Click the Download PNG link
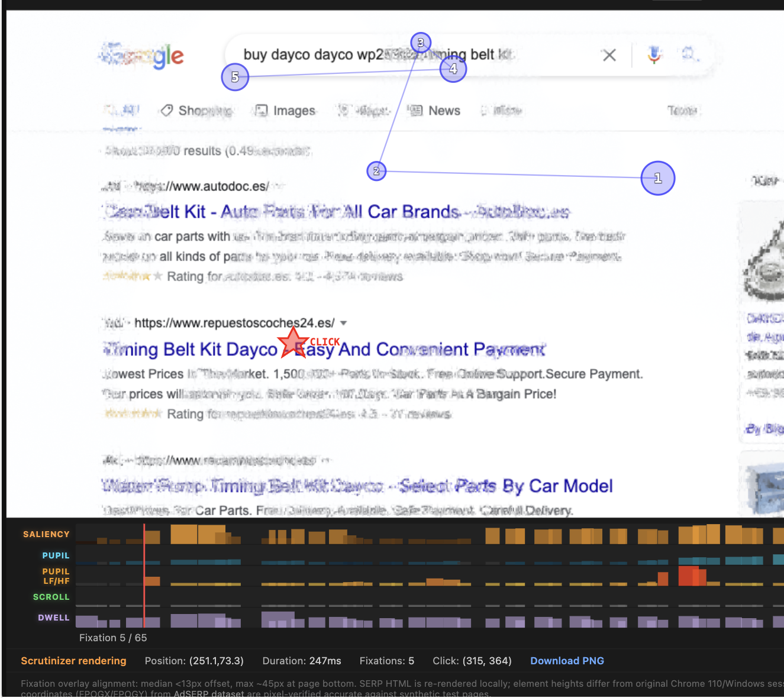 (567, 661)
